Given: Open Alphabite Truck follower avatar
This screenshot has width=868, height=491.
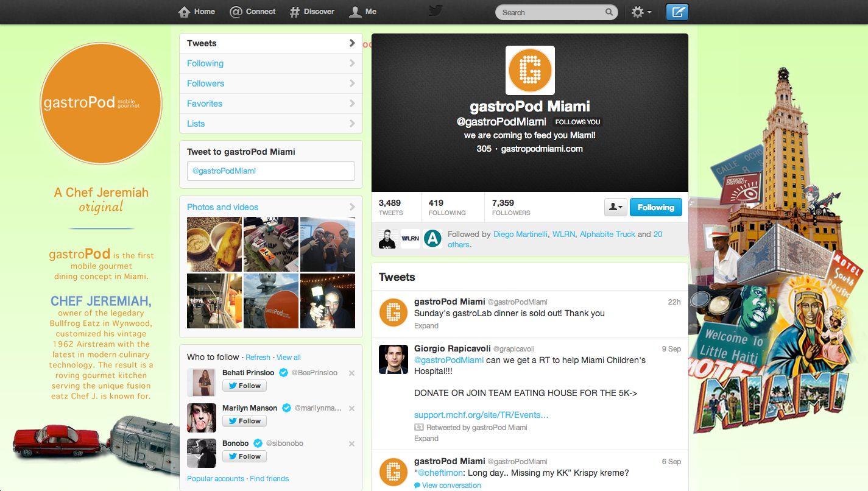Looking at the screenshot, I should tap(432, 239).
